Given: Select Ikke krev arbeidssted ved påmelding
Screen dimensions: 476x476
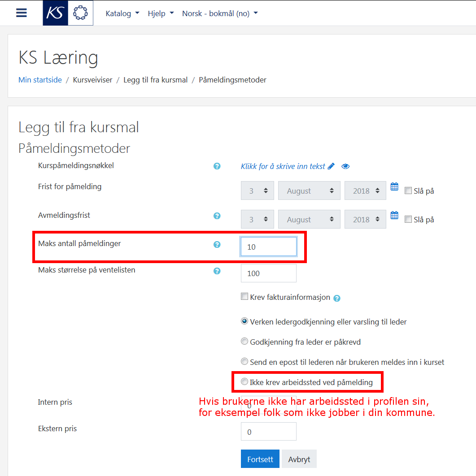Looking at the screenshot, I should [244, 381].
